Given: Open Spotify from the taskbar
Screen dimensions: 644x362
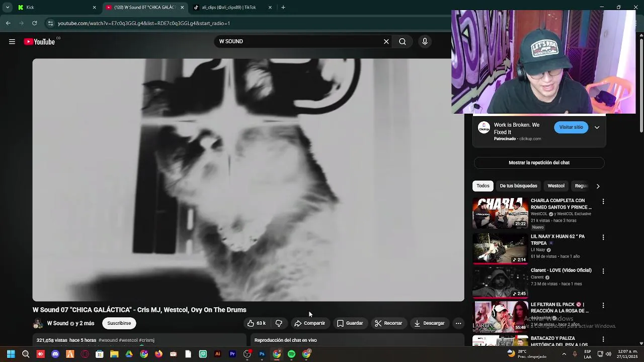Looking at the screenshot, I should [x=291, y=354].
